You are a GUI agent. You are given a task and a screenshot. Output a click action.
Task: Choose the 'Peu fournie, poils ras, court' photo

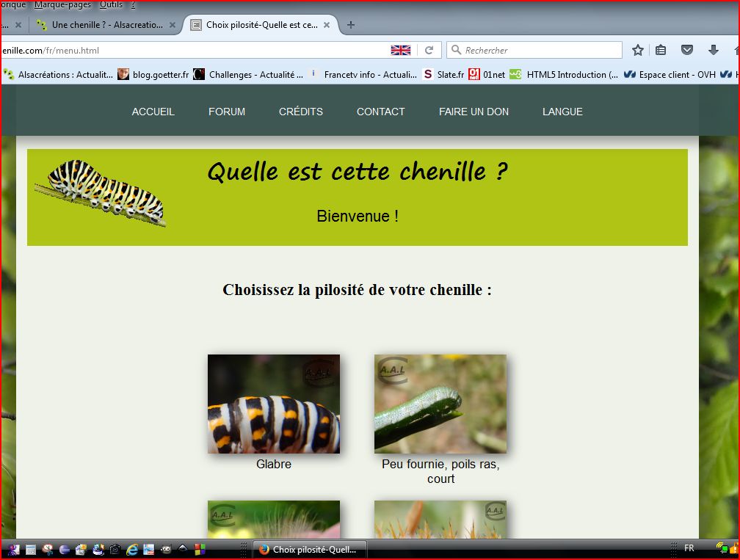point(440,404)
